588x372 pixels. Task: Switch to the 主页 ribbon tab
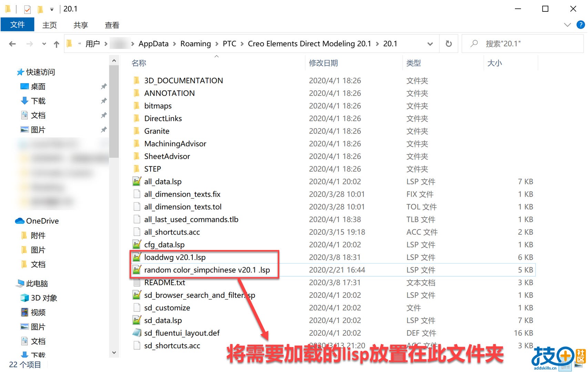(x=50, y=25)
